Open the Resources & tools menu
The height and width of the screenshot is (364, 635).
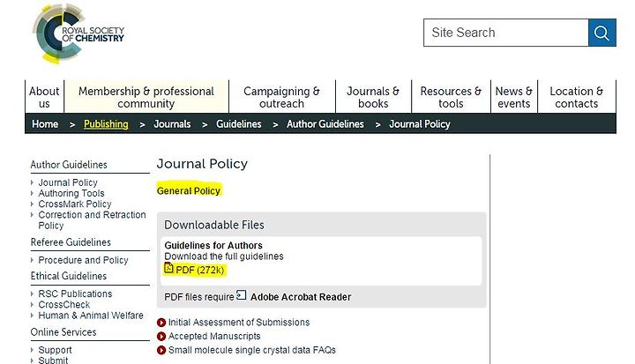pyautogui.click(x=451, y=97)
